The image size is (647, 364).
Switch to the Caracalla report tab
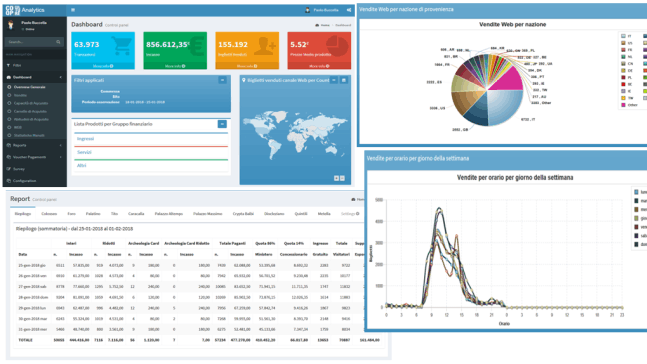point(136,214)
